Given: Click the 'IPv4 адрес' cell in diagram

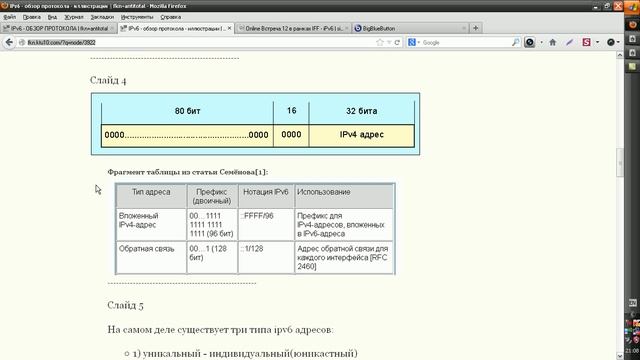Looking at the screenshot, I should 362,135.
